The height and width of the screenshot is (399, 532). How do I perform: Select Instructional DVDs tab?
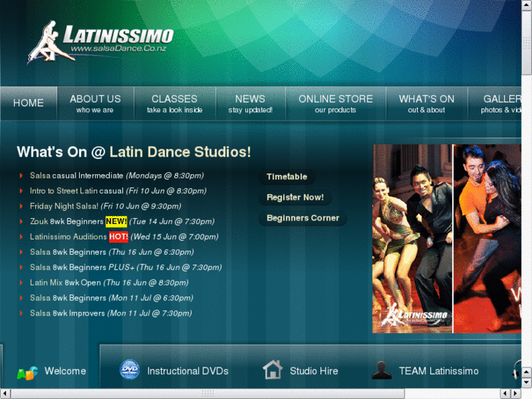(174, 371)
